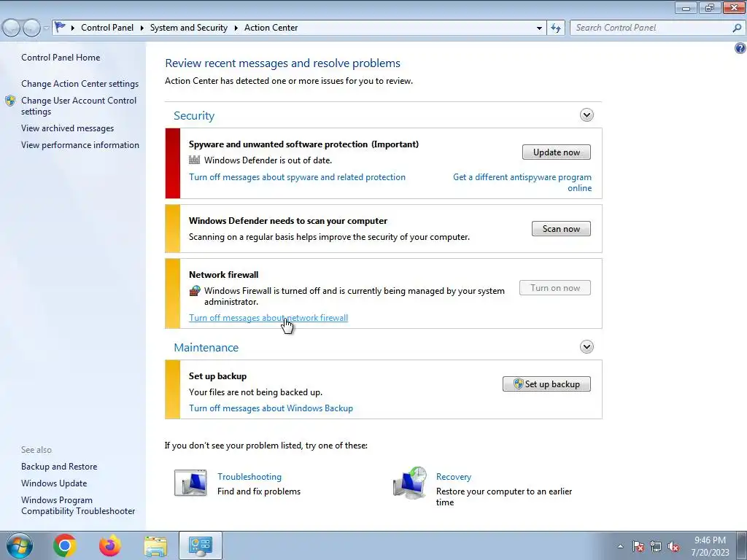The height and width of the screenshot is (560, 747).
Task: Open address bar history dropdown arrow
Action: [539, 28]
